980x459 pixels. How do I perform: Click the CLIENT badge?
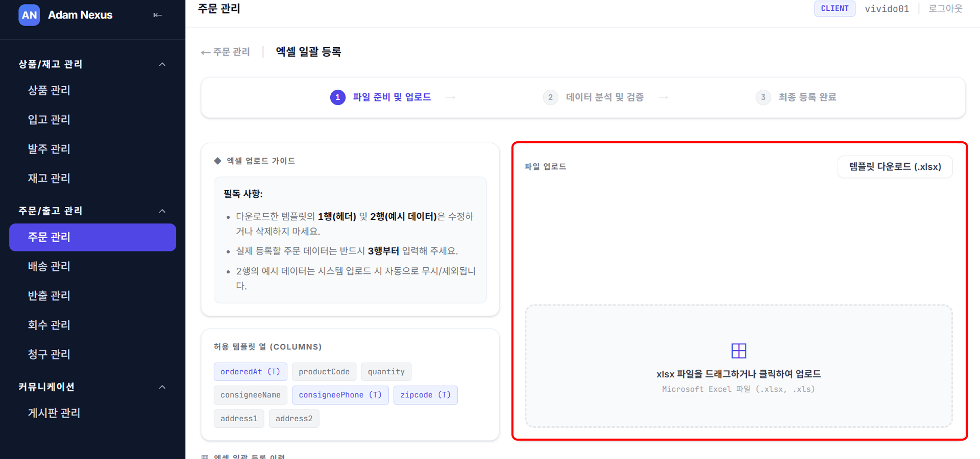pos(835,9)
